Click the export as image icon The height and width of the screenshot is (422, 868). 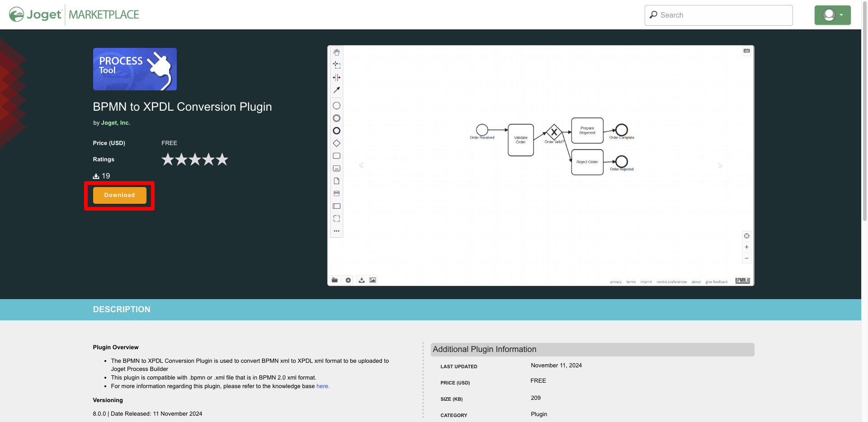point(373,280)
